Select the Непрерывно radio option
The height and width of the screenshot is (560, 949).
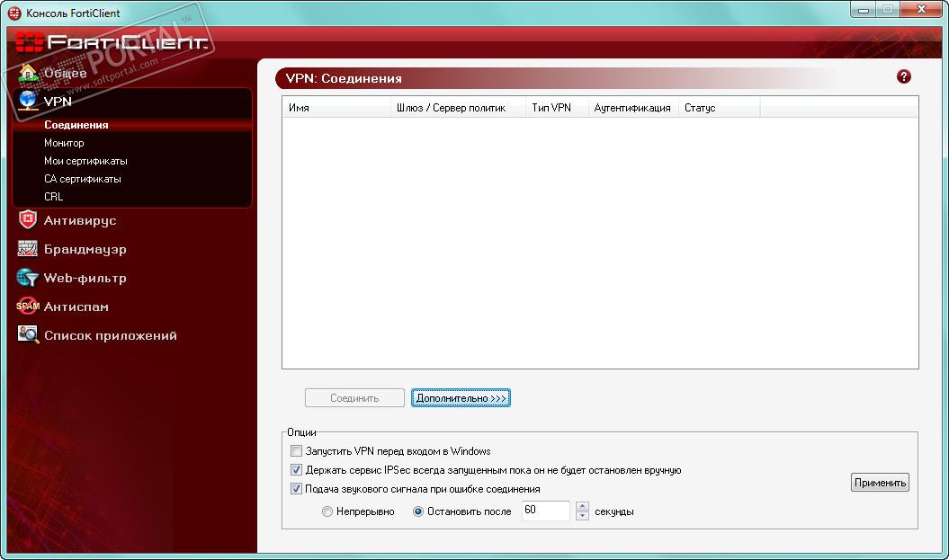(x=327, y=511)
